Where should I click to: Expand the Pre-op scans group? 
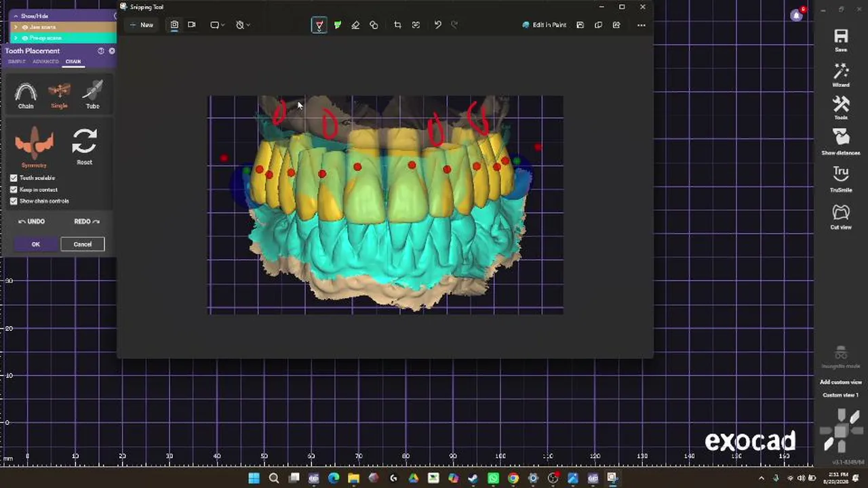pos(16,38)
